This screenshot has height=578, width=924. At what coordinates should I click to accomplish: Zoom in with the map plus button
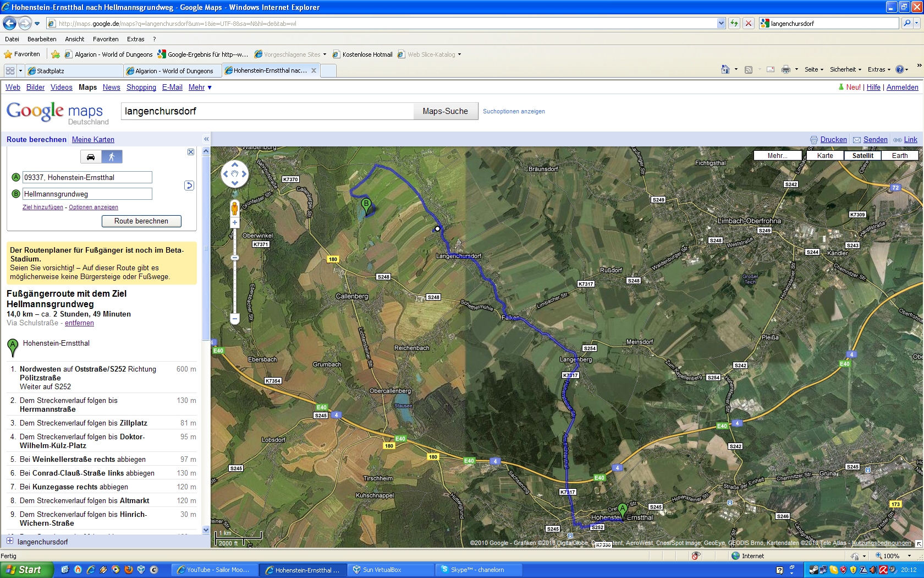(235, 223)
